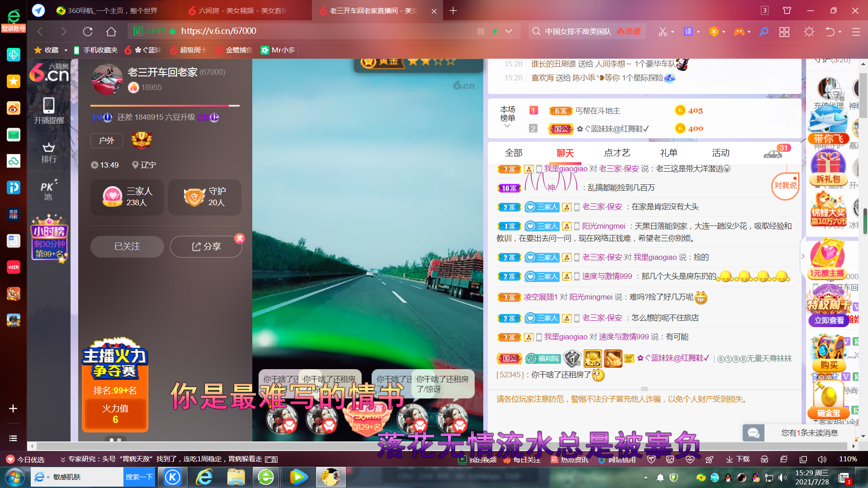Viewport: 868px width, 488px height.
Task: Click the page horizontal scrollbar
Action: [x=442, y=446]
